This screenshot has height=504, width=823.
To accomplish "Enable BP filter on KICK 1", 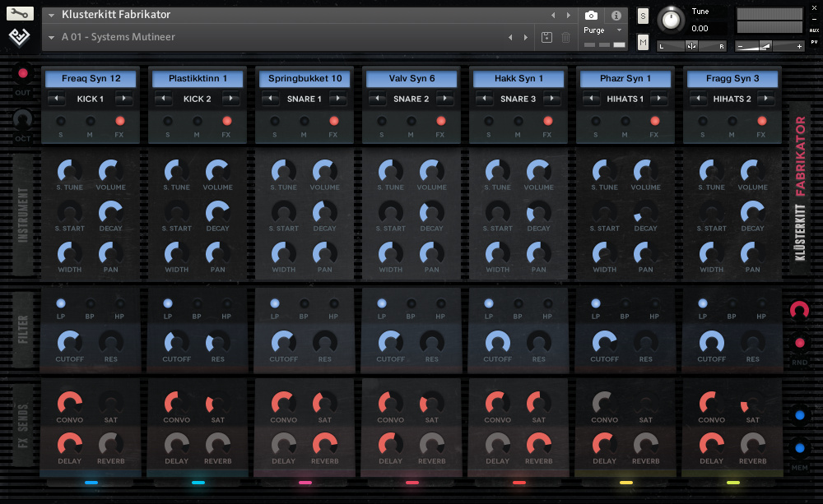I will tap(91, 303).
